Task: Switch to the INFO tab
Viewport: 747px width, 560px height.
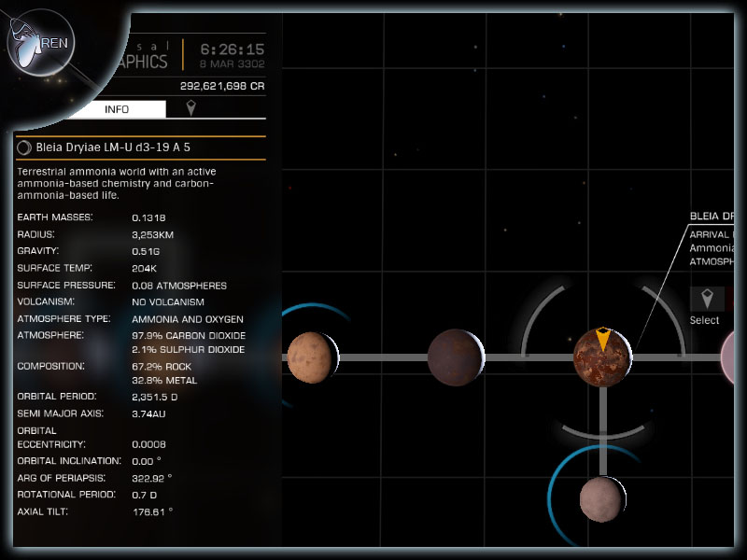Action: 117,109
